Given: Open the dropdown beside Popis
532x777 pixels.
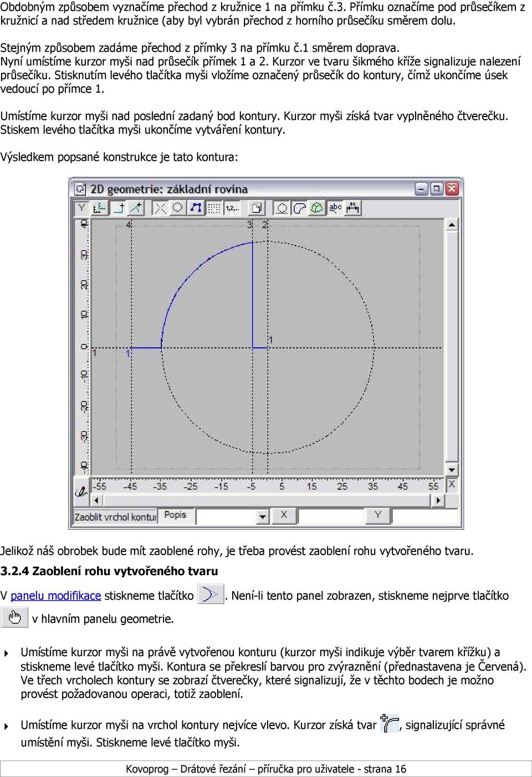Looking at the screenshot, I should [263, 516].
